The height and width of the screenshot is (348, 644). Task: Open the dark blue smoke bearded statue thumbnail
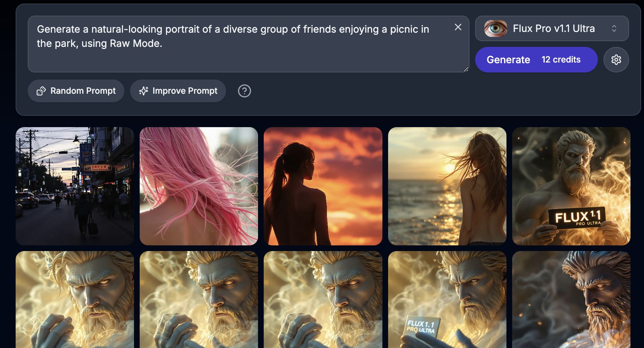tap(571, 300)
